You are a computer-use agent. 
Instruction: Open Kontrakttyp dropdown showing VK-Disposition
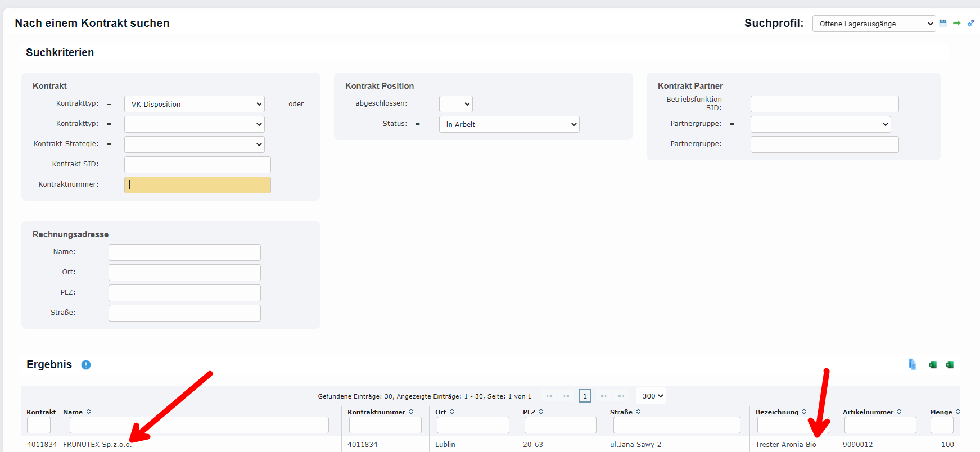point(194,104)
